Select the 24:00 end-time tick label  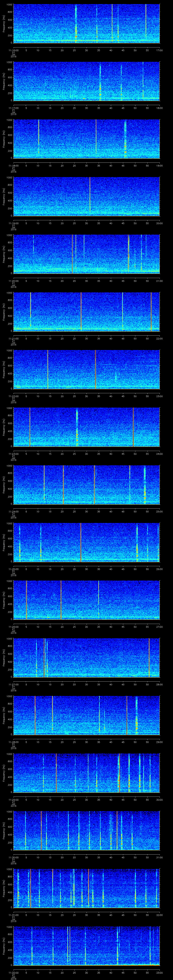point(159,454)
